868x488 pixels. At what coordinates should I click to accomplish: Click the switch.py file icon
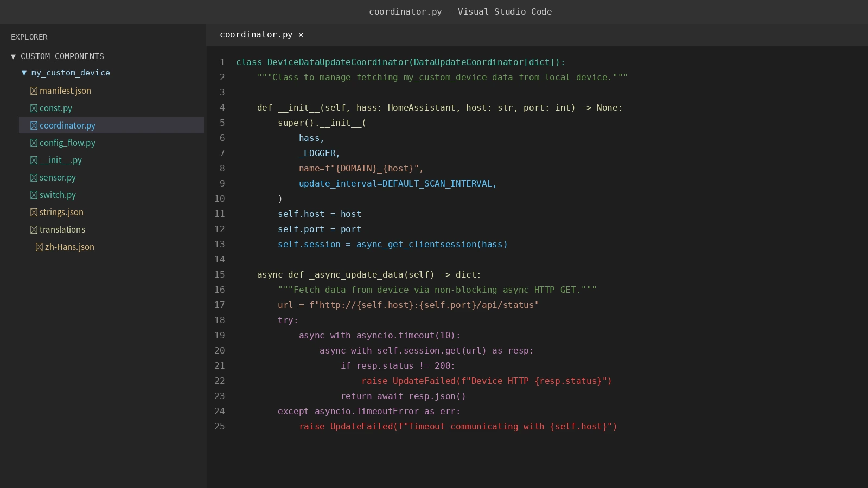(x=34, y=195)
